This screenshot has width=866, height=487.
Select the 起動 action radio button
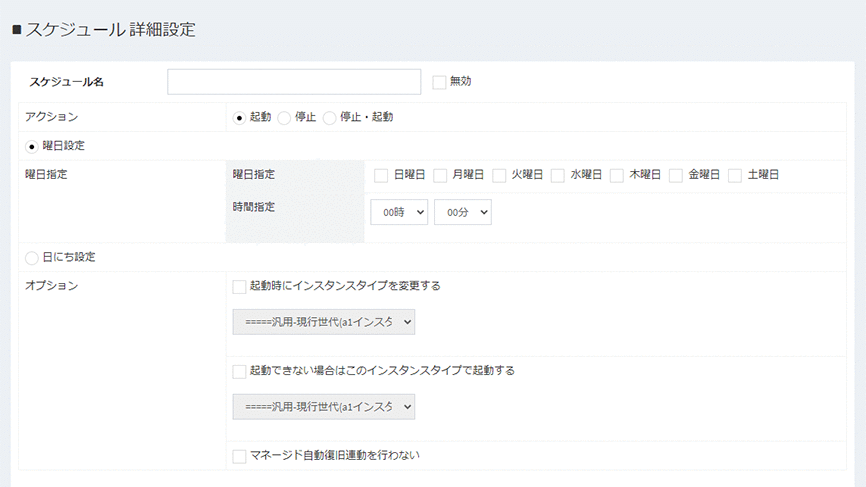tap(239, 118)
